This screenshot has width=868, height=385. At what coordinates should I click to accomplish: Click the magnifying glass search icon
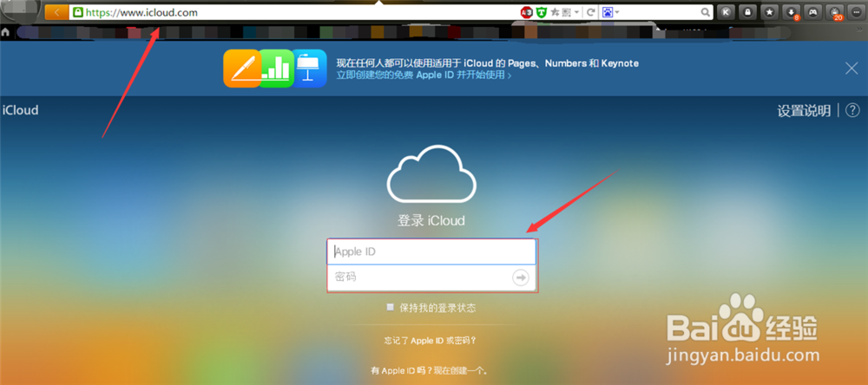click(x=705, y=12)
